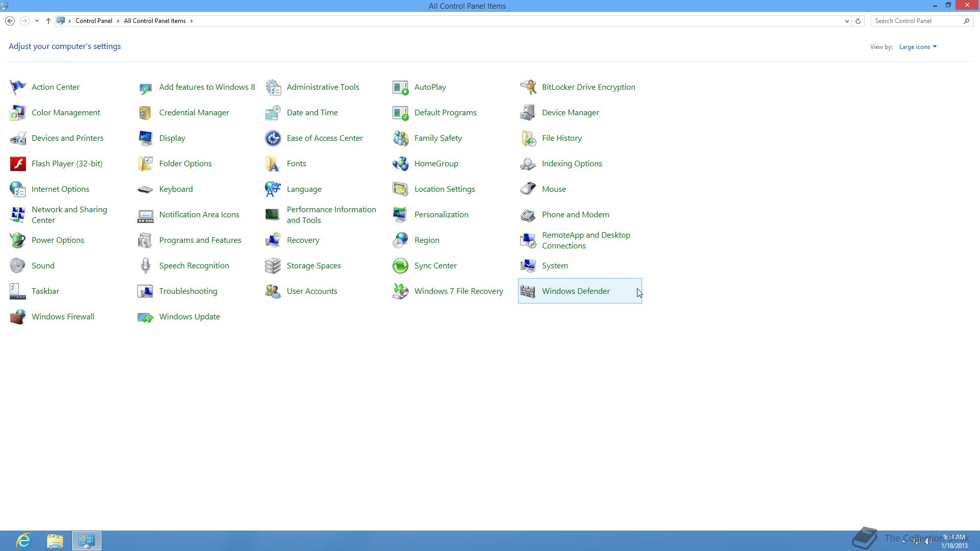Click the Control Panel breadcrumb
Image resolution: width=980 pixels, height=551 pixels.
coord(94,21)
